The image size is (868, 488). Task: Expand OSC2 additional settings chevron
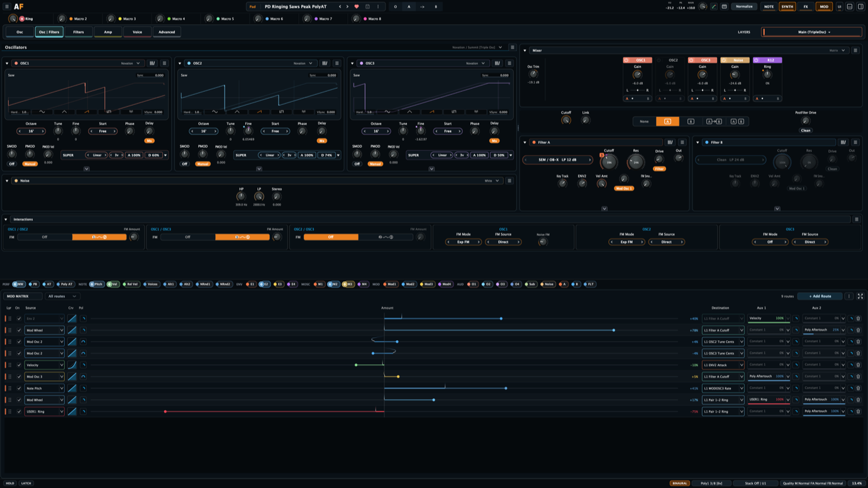click(x=259, y=169)
